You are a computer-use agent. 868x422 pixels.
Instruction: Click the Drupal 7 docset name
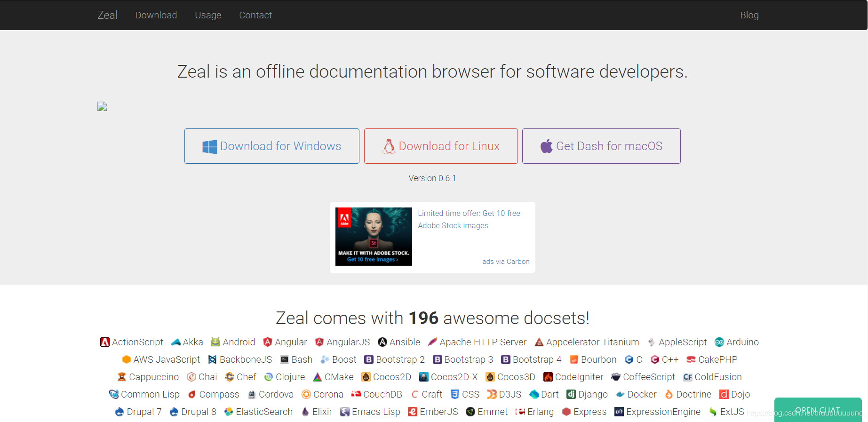pos(144,412)
